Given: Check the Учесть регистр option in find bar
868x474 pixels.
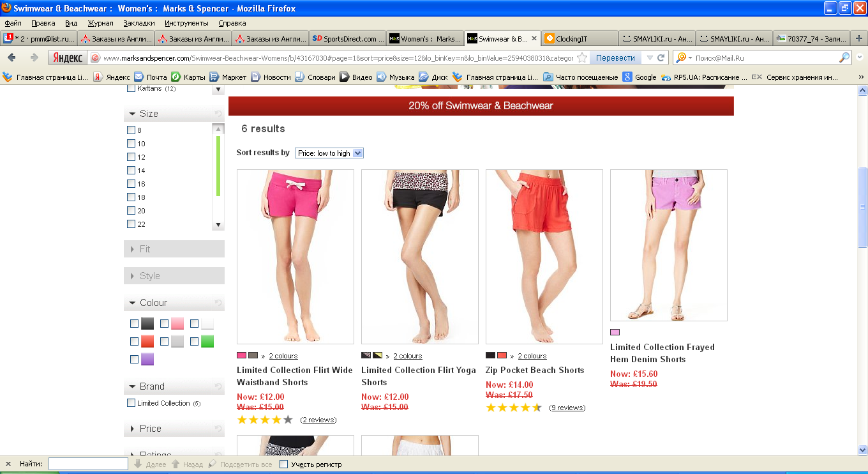Looking at the screenshot, I should 284,464.
